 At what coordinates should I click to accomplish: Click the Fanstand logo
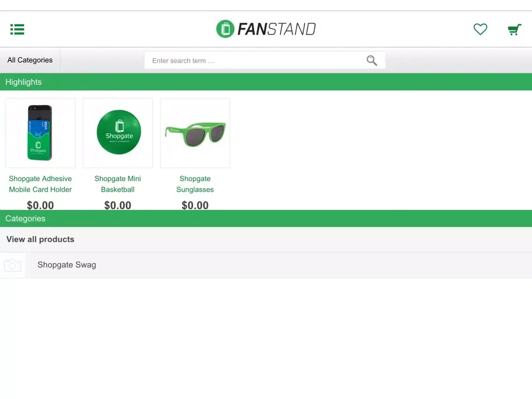coord(266,29)
